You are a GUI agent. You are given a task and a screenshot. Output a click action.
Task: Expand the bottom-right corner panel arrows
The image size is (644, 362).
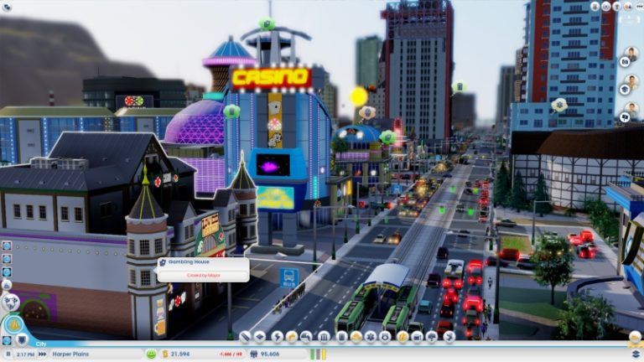[x=635, y=336]
